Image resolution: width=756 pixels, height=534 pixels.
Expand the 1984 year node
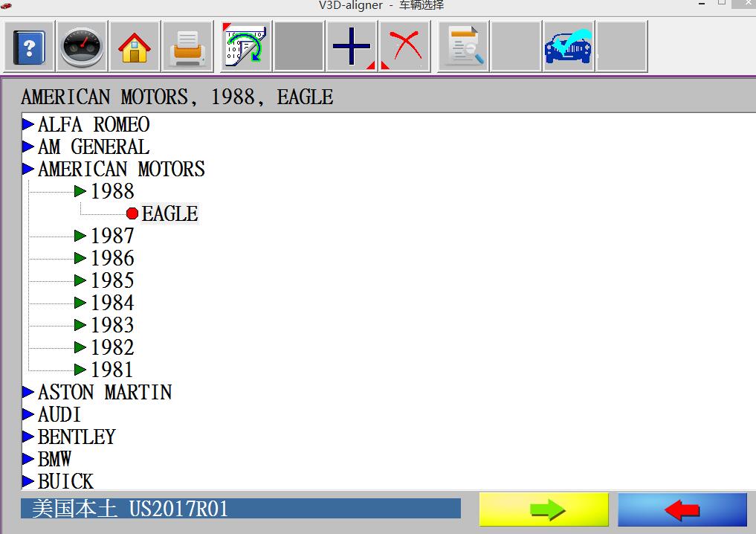tap(80, 303)
